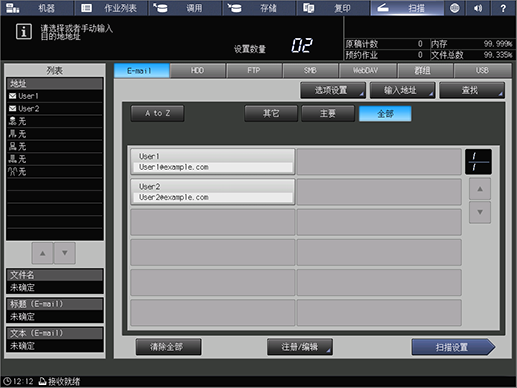Select User1 in the left address list

click(x=55, y=96)
